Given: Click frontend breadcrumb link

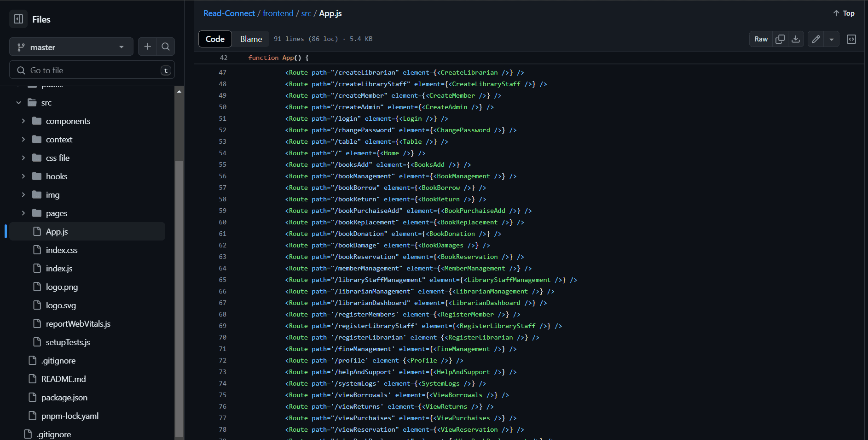Looking at the screenshot, I should pos(278,13).
